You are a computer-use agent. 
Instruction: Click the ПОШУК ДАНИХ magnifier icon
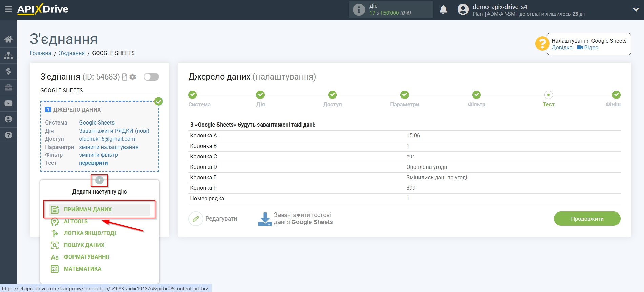point(55,245)
